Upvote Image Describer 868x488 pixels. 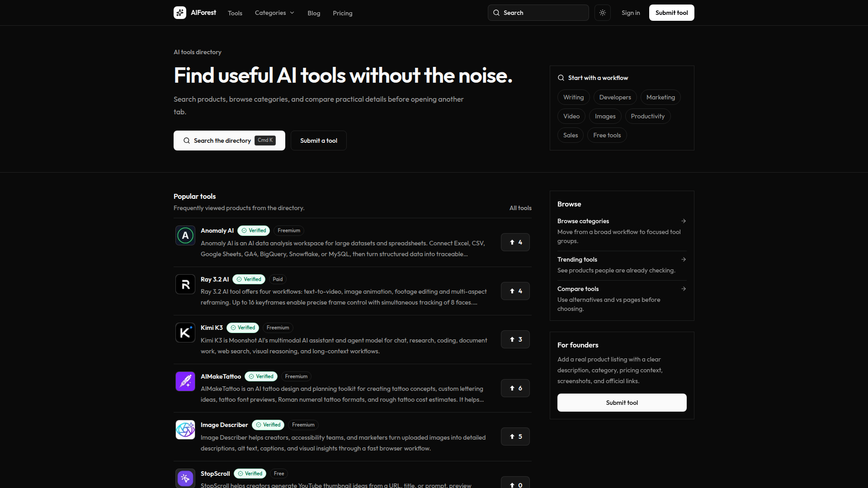515,436
